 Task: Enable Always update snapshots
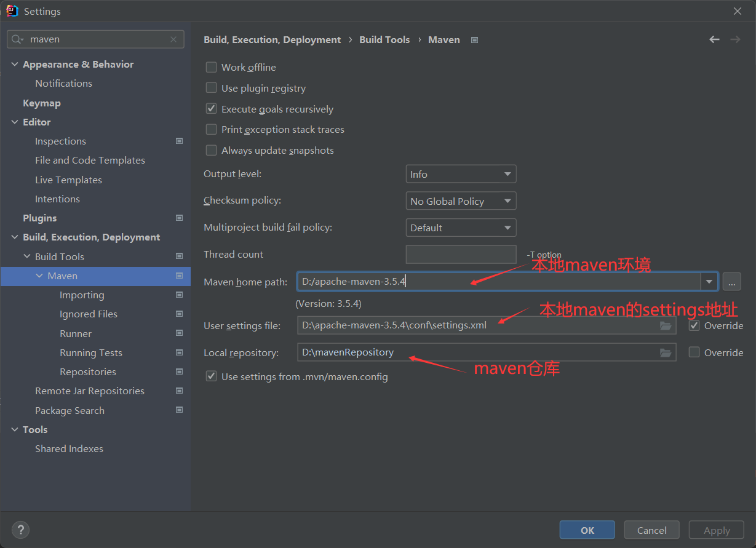[x=211, y=150]
